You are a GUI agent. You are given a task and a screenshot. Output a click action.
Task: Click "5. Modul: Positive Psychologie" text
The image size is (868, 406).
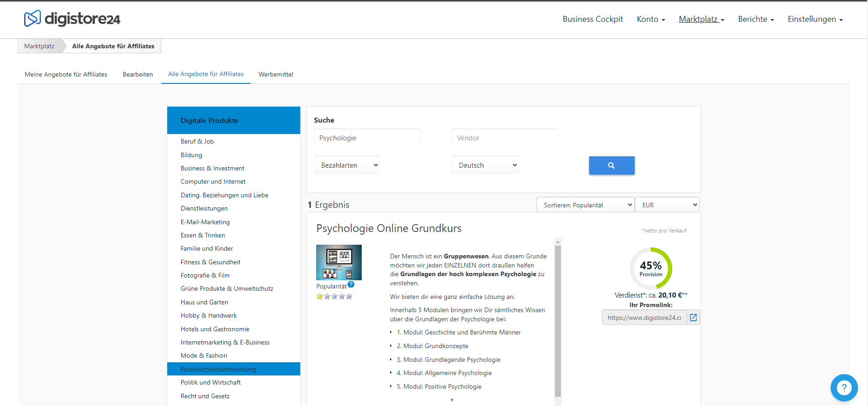click(439, 386)
